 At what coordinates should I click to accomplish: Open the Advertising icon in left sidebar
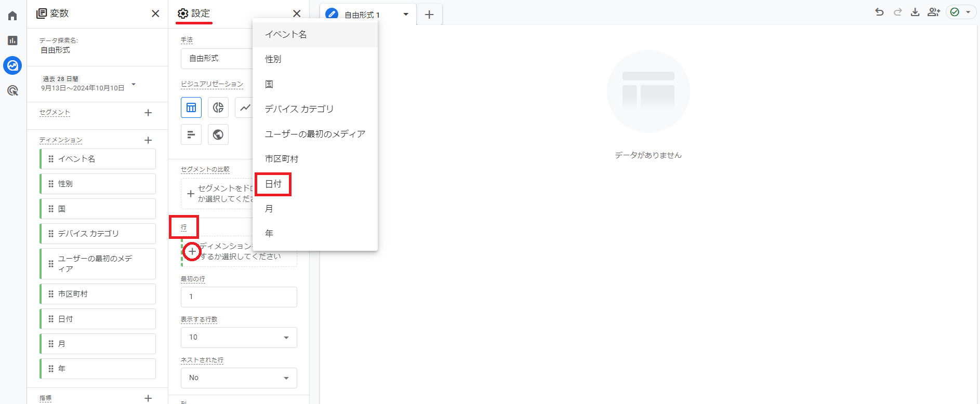pos(12,91)
